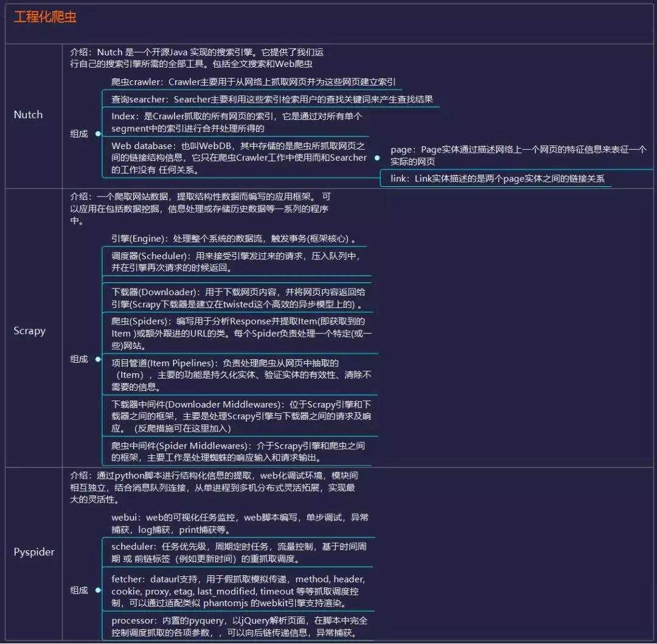Click the page: Page实体 node
The image size is (657, 644).
[x=519, y=156]
